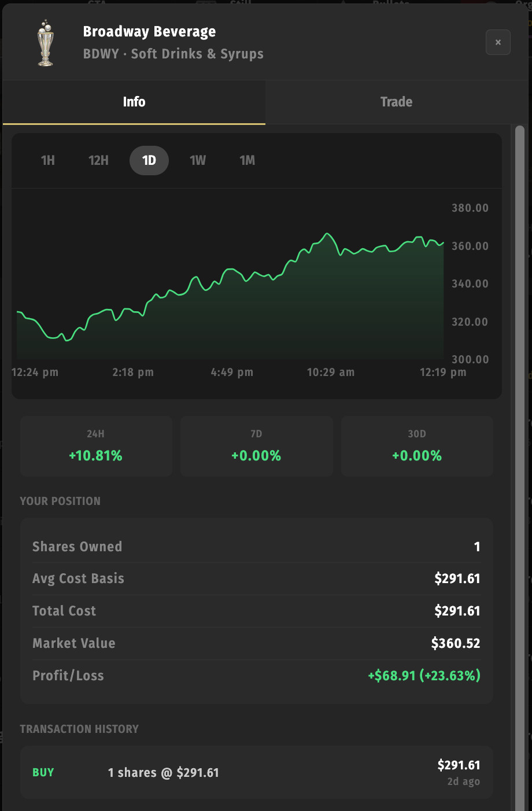
Task: Open the Trade tab
Action: 396,102
